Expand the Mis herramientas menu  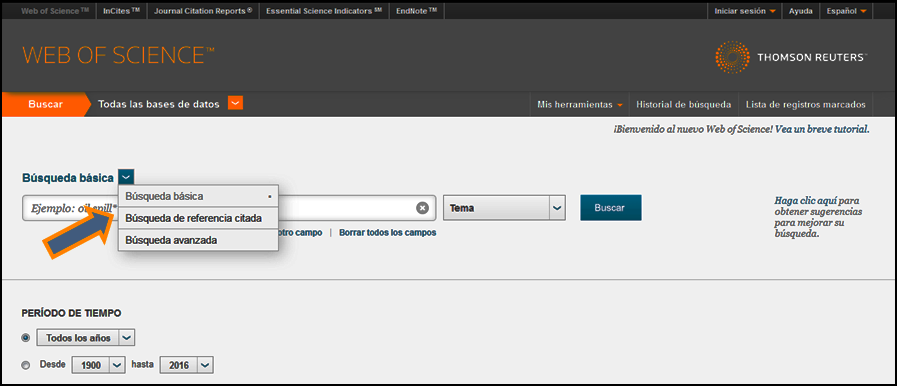pos(580,105)
